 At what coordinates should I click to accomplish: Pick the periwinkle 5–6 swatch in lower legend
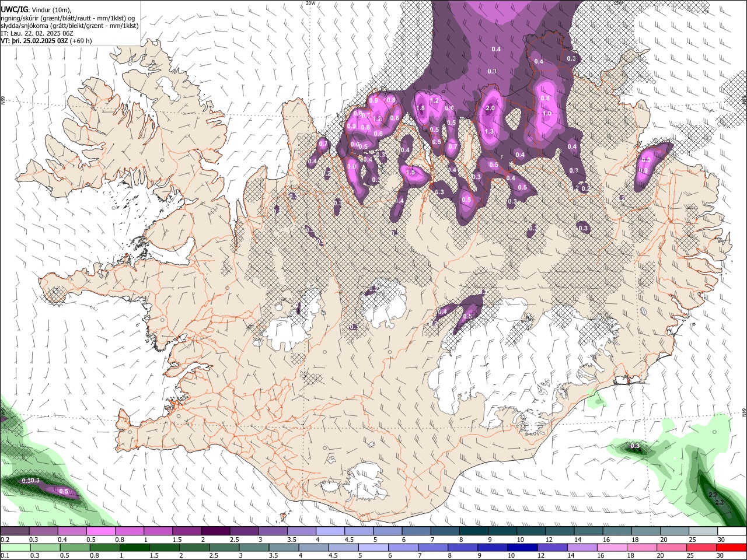click(373, 548)
